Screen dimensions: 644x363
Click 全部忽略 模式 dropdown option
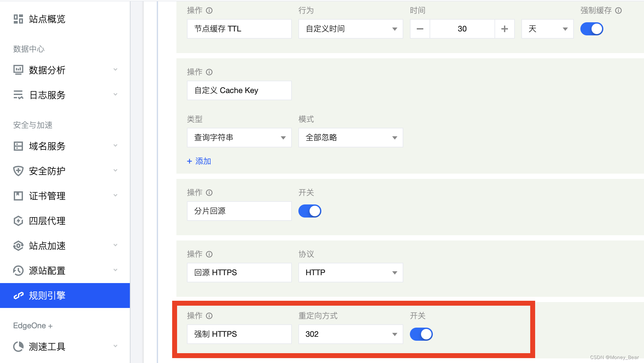[349, 137]
